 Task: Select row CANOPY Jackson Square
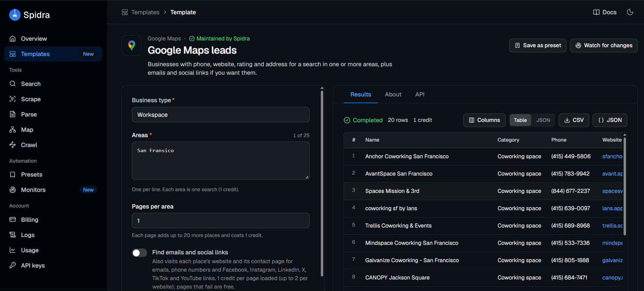coord(483,278)
